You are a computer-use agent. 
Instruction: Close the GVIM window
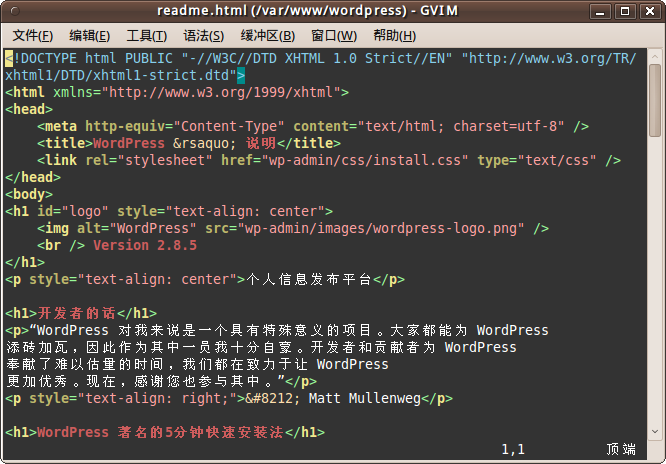click(x=650, y=11)
